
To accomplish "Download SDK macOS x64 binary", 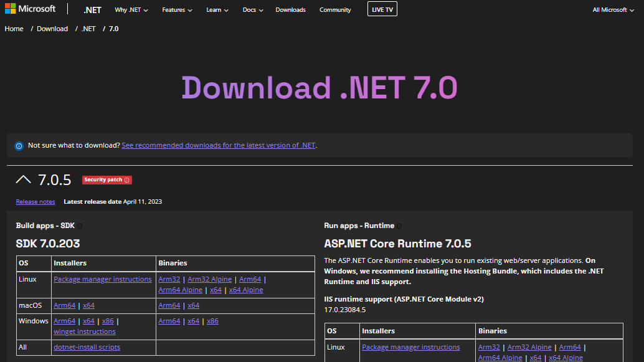I will [194, 306].
